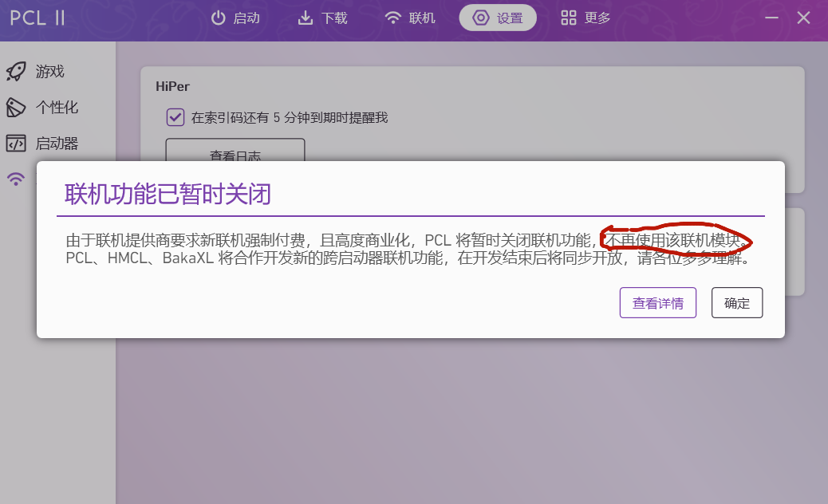
Task: Click the code icon beside 启动器
Action: coord(17,144)
